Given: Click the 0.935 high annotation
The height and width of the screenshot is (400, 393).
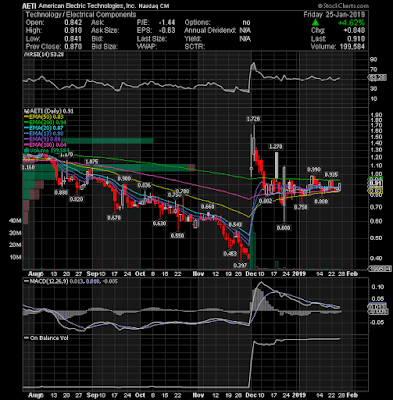Looking at the screenshot, I should click(332, 174).
